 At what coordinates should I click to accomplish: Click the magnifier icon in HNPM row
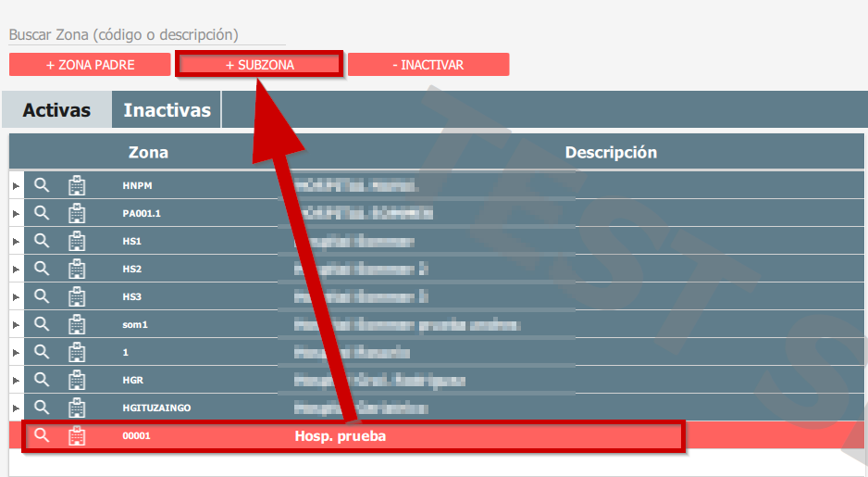click(x=41, y=185)
